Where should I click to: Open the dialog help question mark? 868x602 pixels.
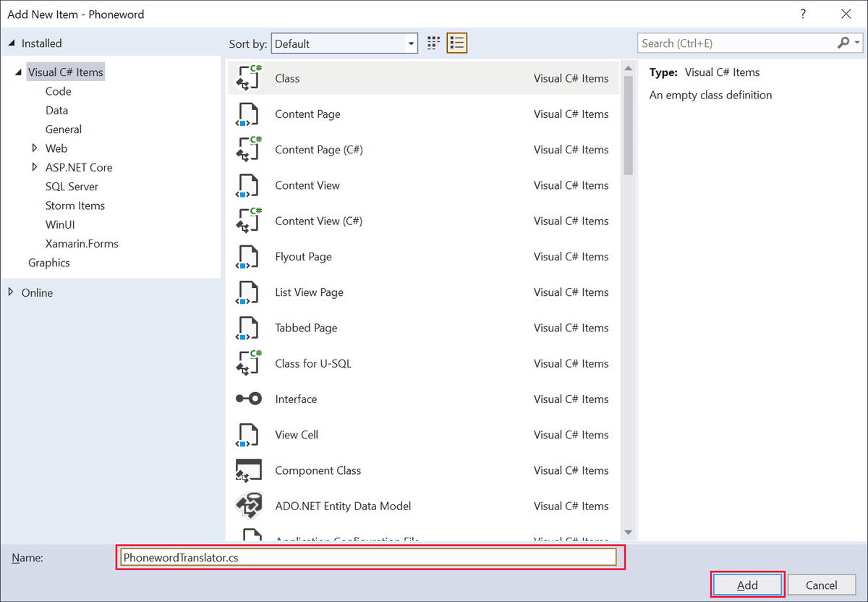point(803,14)
